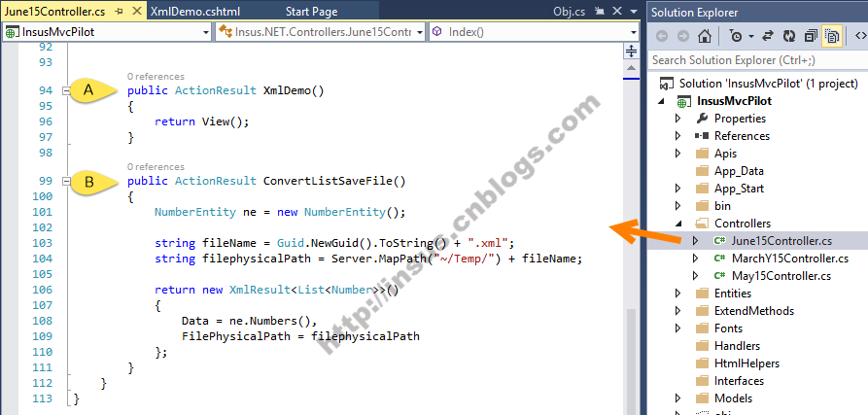868x415 pixels.
Task: Click Solution Explorer Back button
Action: pyautogui.click(x=662, y=37)
